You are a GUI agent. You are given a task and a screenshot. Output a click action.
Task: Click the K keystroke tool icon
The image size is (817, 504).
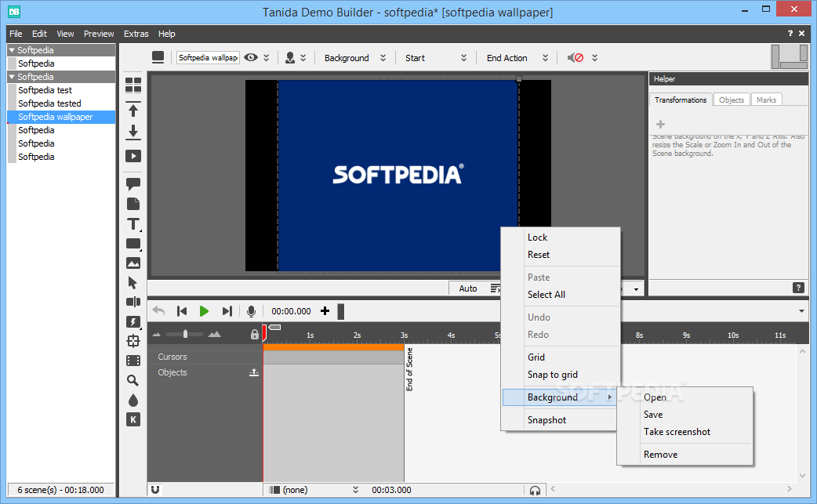[x=133, y=419]
